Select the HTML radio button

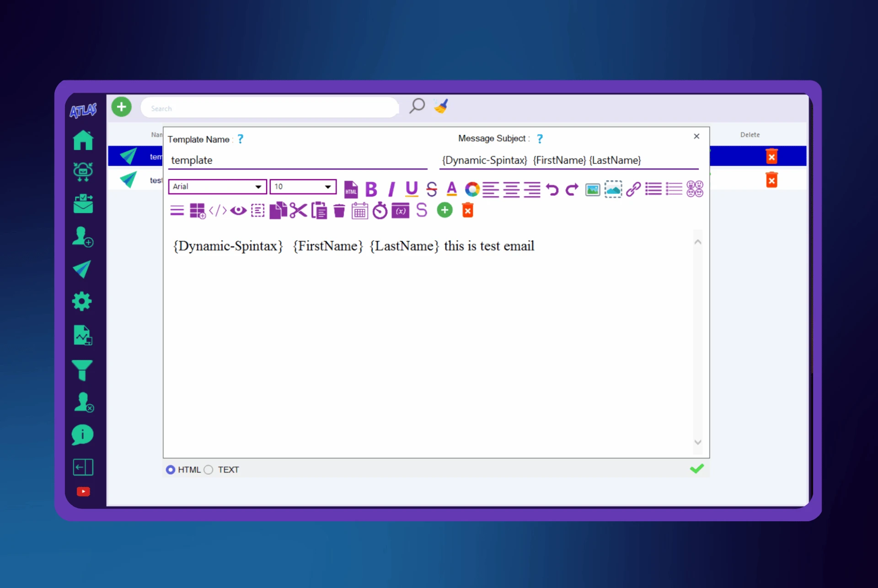[x=171, y=470]
